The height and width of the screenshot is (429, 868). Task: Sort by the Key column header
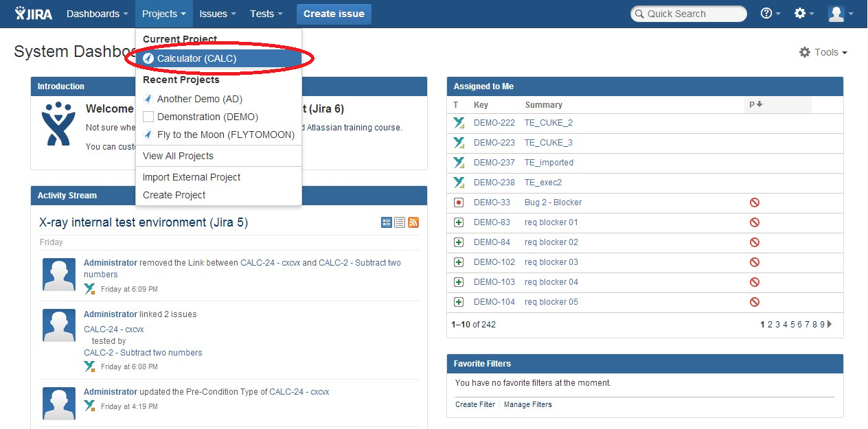(481, 105)
